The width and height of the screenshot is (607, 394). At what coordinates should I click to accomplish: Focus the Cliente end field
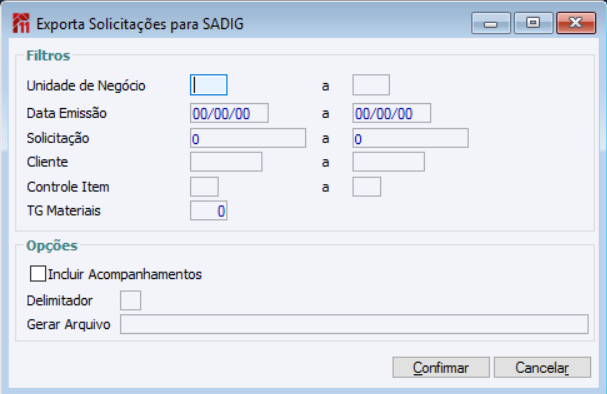coord(388,162)
